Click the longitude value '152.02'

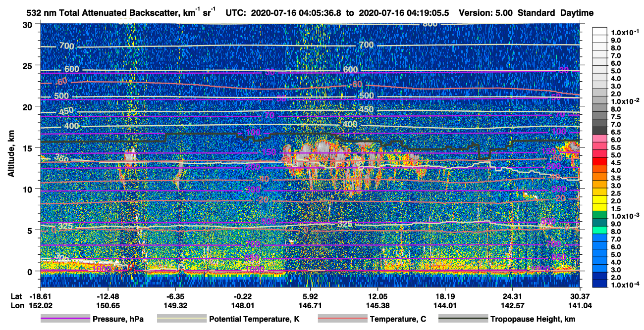[41, 305]
